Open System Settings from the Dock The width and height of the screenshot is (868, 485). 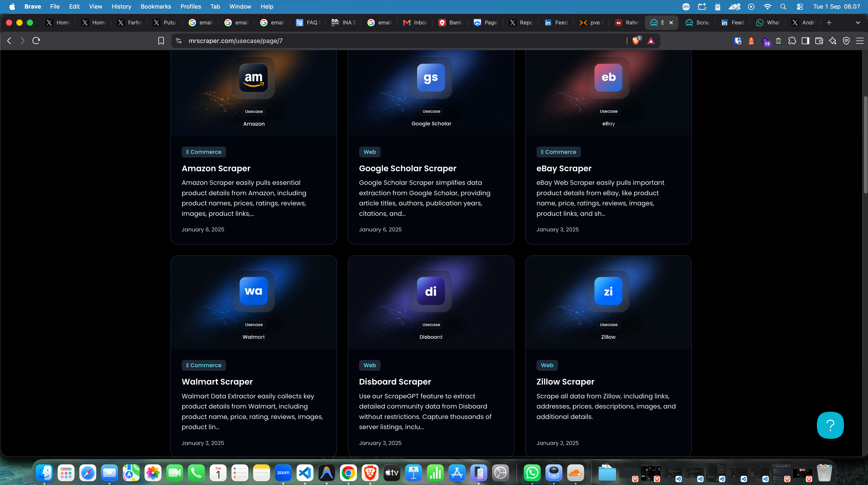pyautogui.click(x=500, y=473)
